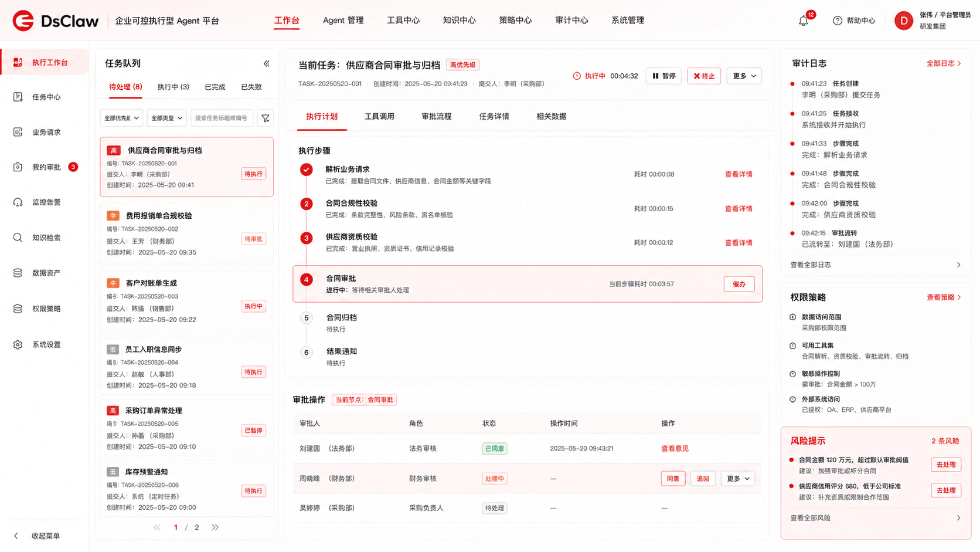Click 敏感操作控制 policy icon
Viewport: 980px width, 552px height.
tap(792, 374)
